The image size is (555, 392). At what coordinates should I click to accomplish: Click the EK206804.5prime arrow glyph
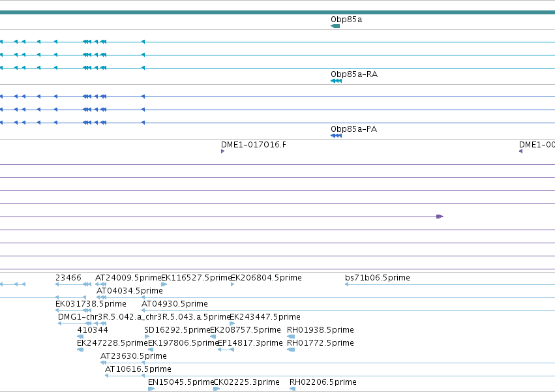point(233,284)
